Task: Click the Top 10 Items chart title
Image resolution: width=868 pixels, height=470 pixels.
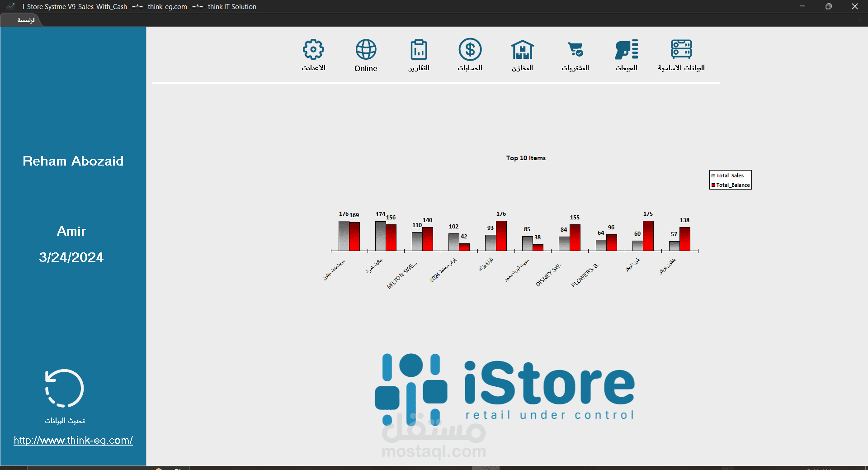Action: point(526,158)
